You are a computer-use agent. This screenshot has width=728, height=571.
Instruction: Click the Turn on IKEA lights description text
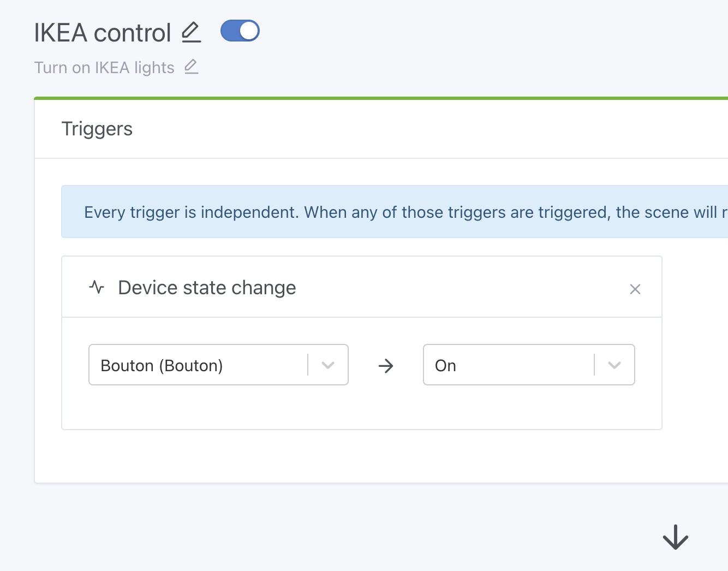pos(104,68)
